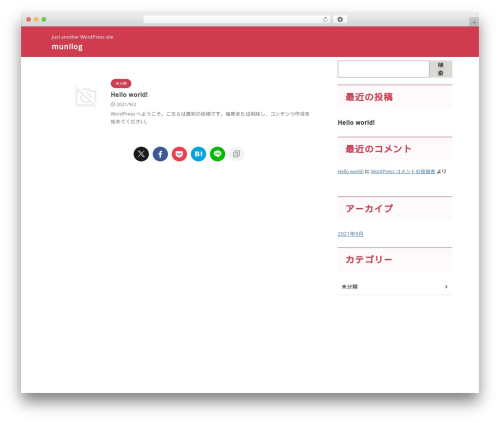Open the 2021年9月 archive link
500x423 pixels.
[x=350, y=234]
